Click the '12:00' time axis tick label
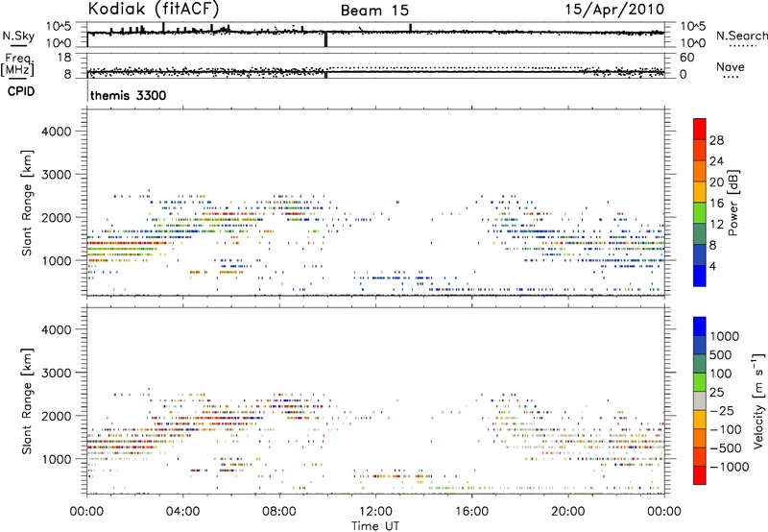Viewport: 768px width, 532px height. click(375, 512)
